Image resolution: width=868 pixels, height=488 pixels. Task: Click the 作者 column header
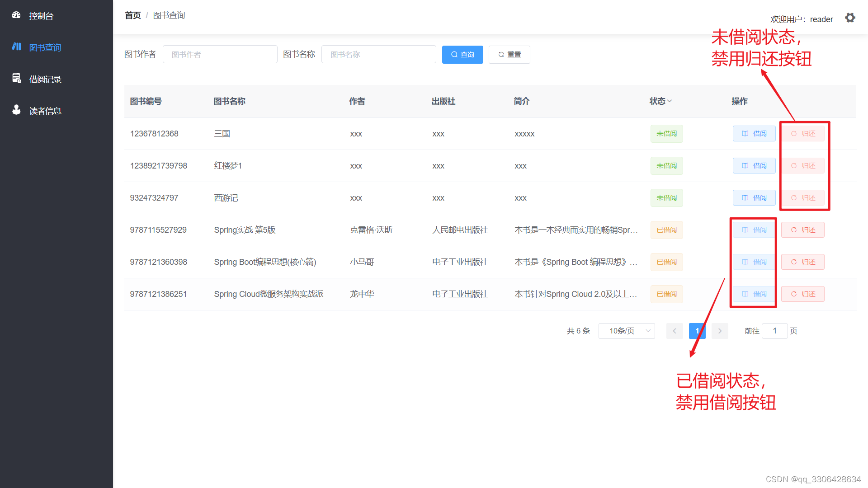pos(357,101)
